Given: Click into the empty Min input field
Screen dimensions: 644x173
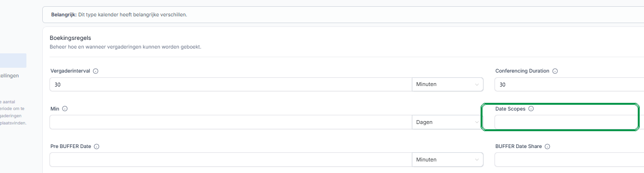Looking at the screenshot, I should click(x=231, y=122).
